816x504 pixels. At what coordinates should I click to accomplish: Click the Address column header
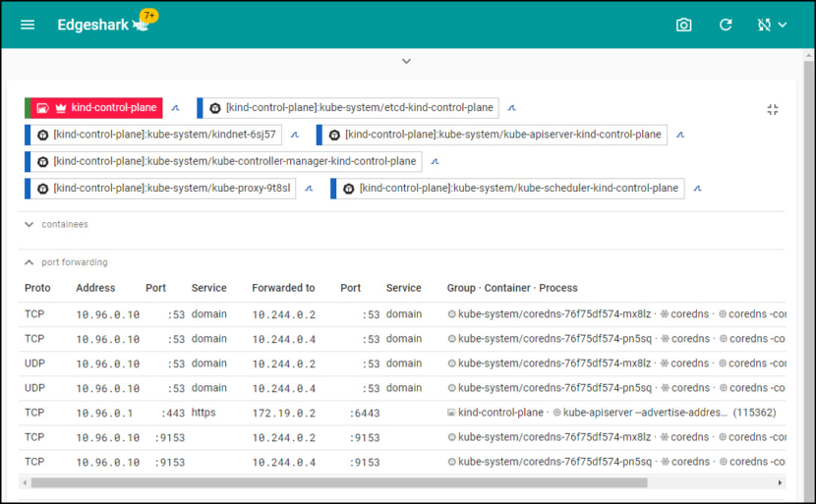point(95,288)
